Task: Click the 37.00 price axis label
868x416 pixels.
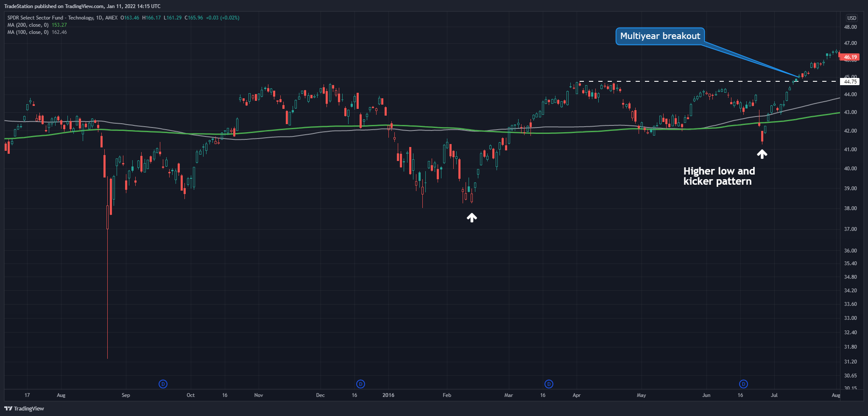Action: 850,229
